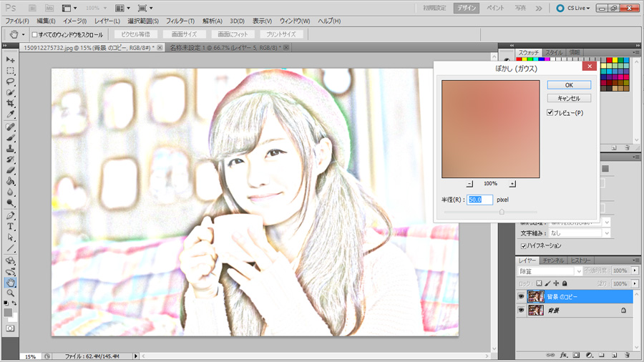This screenshot has height=362, width=644.
Task: Toggle the プレビュー checkbox in blur dialog
Action: click(x=550, y=113)
